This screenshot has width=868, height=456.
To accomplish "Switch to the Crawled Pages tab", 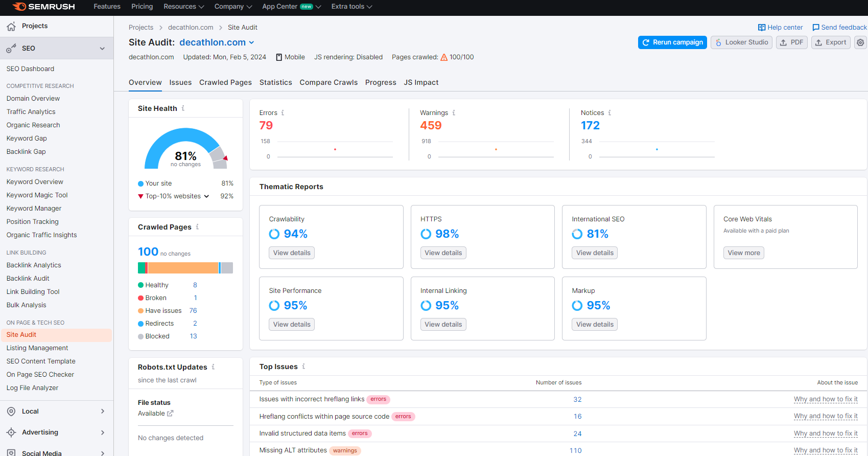I will (225, 83).
